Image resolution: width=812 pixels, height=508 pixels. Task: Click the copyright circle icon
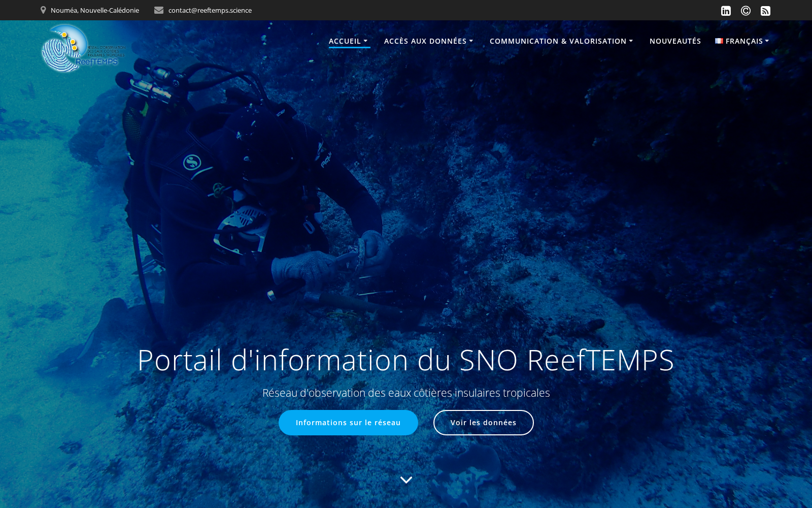point(746,11)
